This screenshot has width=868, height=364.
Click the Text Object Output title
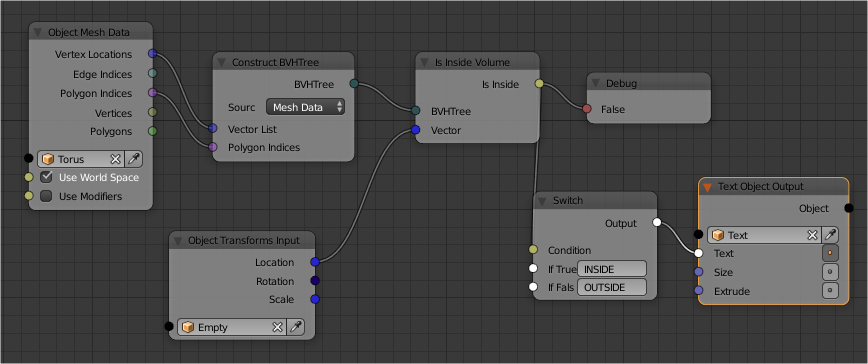761,186
